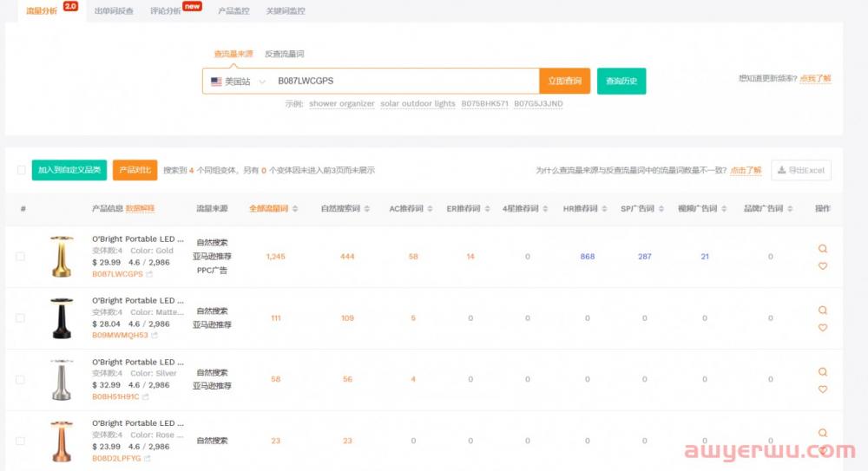Image resolution: width=868 pixels, height=471 pixels.
Task: Check the box for the Gold lamp row
Action: 21,257
